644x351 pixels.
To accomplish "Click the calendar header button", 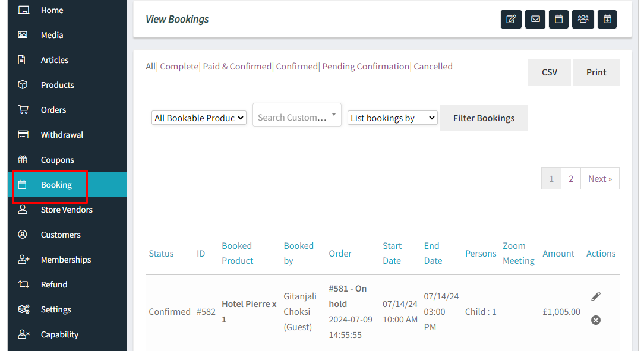I will click(x=558, y=19).
